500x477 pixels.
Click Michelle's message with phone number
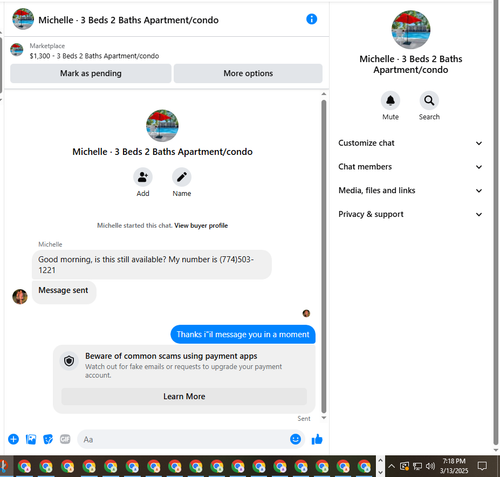click(x=152, y=265)
